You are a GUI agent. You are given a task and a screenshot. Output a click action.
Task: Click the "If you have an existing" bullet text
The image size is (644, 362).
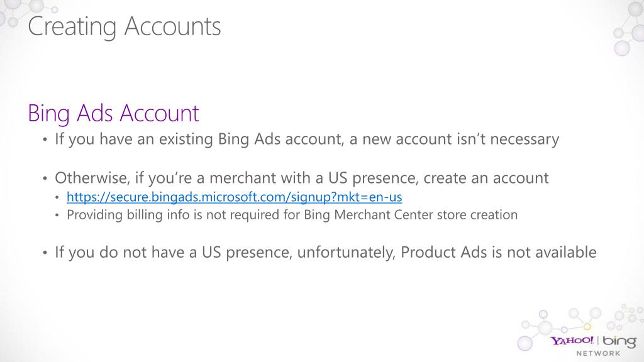point(306,139)
